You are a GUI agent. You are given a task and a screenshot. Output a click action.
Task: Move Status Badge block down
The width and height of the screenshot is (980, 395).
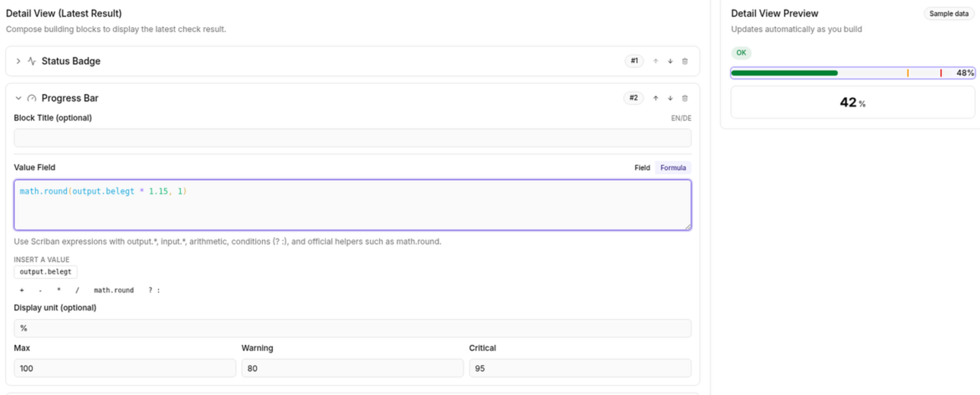tap(670, 62)
